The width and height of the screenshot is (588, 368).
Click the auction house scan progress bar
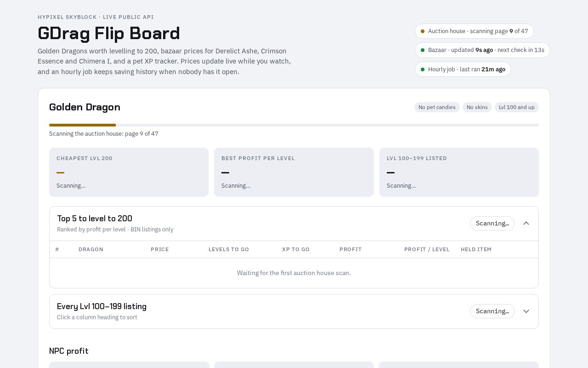tap(294, 125)
